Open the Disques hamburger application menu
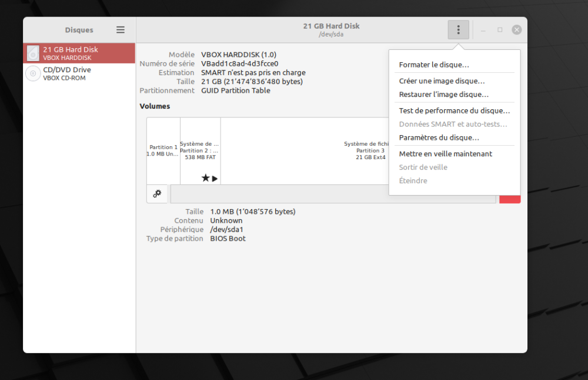Image resolution: width=588 pixels, height=380 pixels. point(121,30)
